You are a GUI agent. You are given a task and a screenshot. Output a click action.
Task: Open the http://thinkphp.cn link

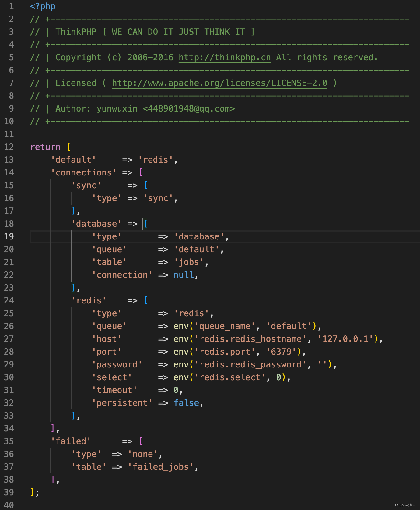pos(225,58)
